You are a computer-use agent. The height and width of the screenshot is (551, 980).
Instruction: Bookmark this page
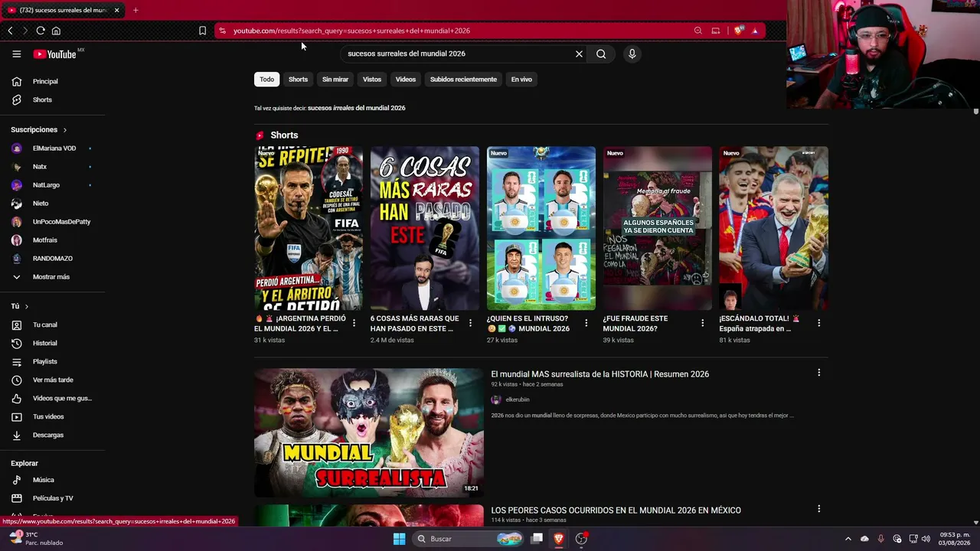(202, 31)
